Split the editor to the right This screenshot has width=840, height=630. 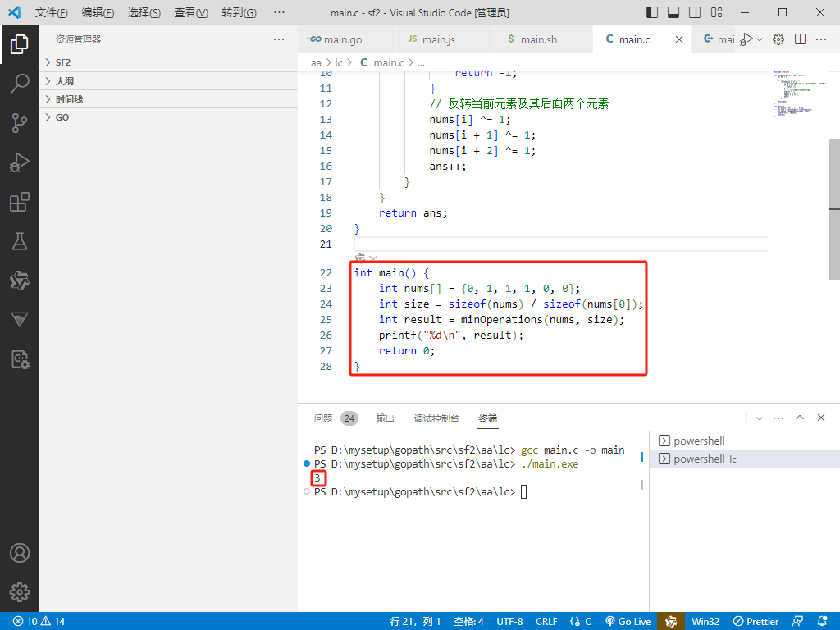800,39
